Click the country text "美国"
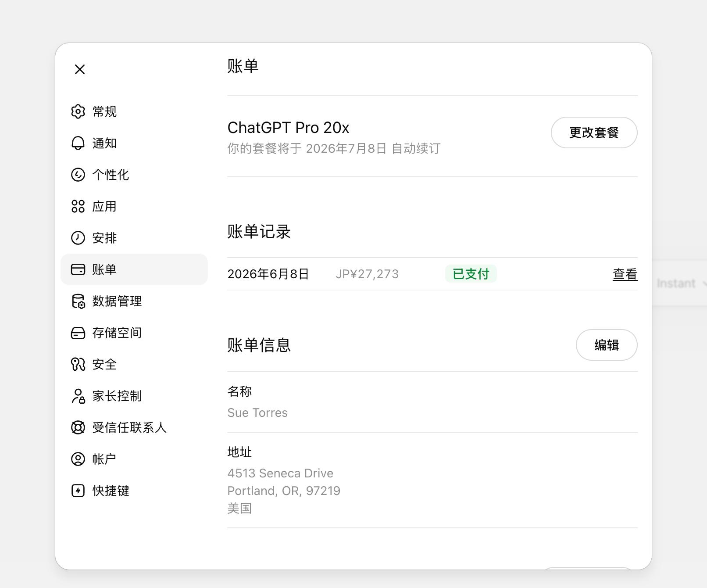Viewport: 707px width, 588px height. coord(239,509)
